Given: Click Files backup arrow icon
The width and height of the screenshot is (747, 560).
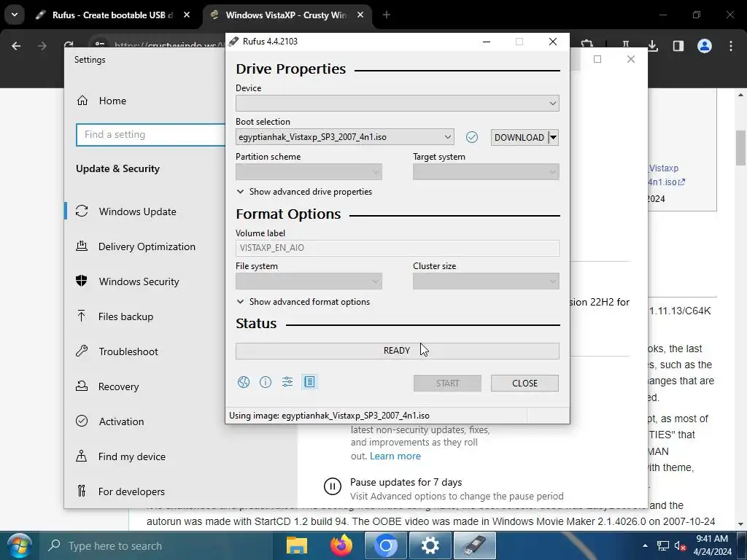Looking at the screenshot, I should (x=82, y=316).
